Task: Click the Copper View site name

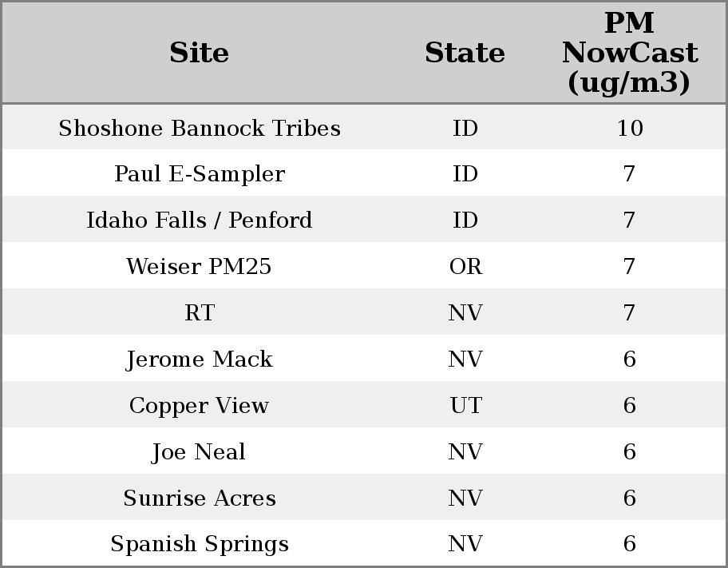Action: click(200, 406)
